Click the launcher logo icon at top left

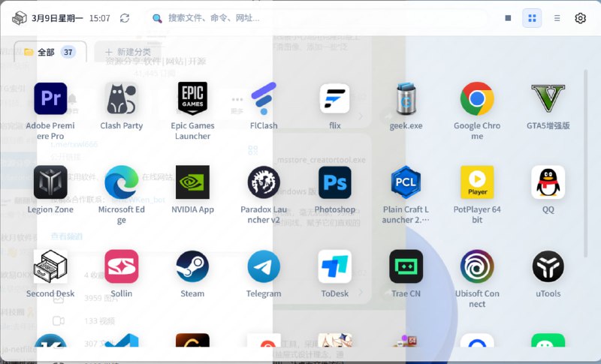[20, 18]
